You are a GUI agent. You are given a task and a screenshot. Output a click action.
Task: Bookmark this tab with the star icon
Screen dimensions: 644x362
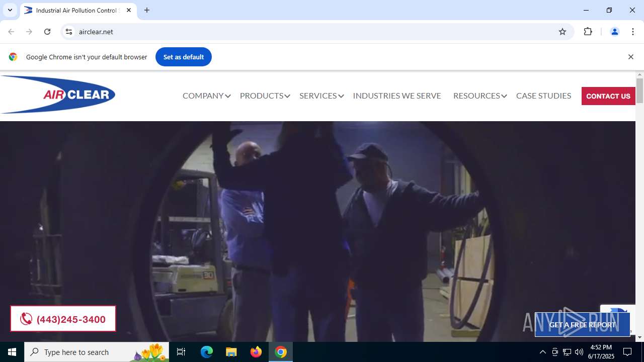pyautogui.click(x=562, y=32)
